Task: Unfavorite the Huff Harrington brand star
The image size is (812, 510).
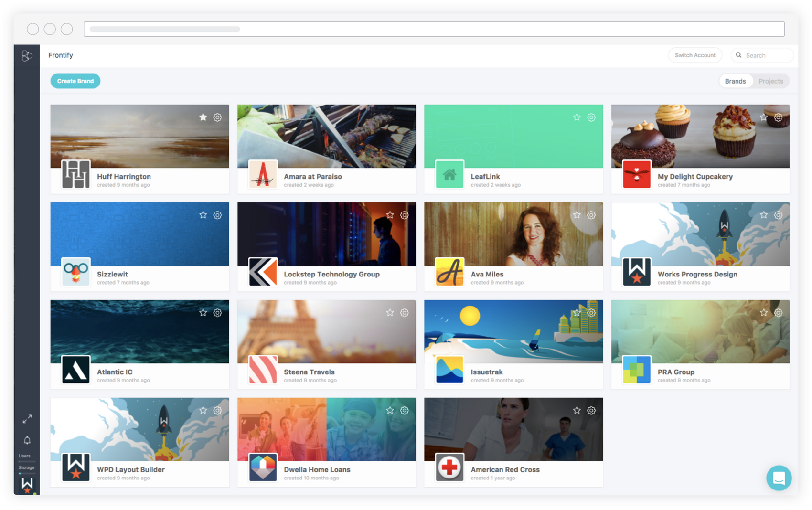Action: 203,117
